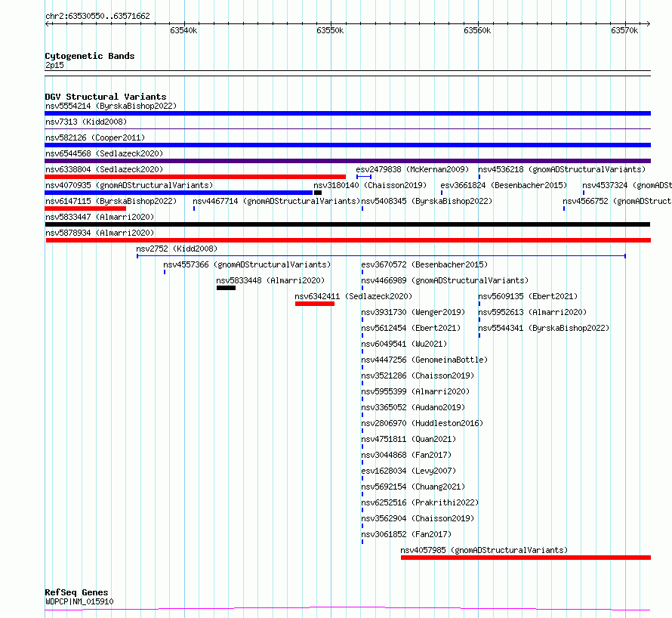Open the nsv7313 (Kidd2008) variant

pyautogui.click(x=86, y=122)
